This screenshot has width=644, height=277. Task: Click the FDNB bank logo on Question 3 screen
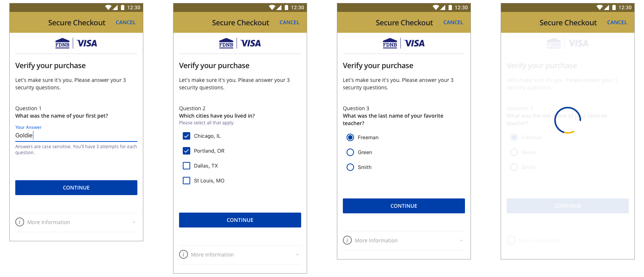click(x=390, y=44)
